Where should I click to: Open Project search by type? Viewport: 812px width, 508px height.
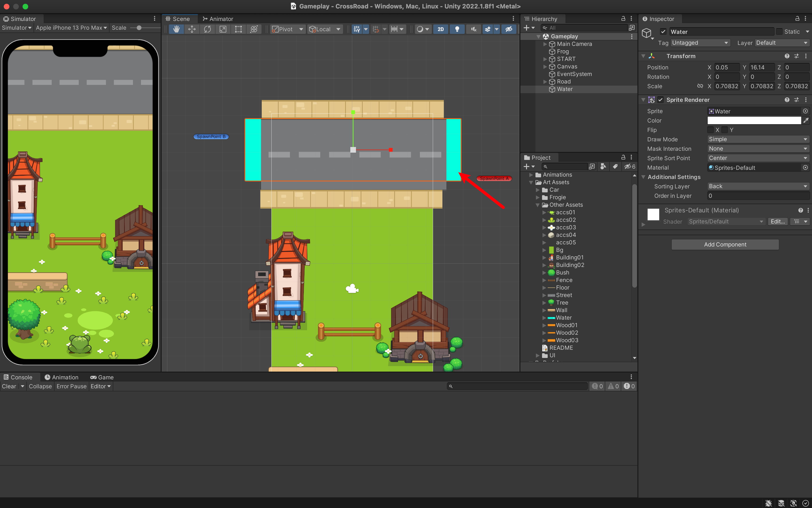[603, 167]
